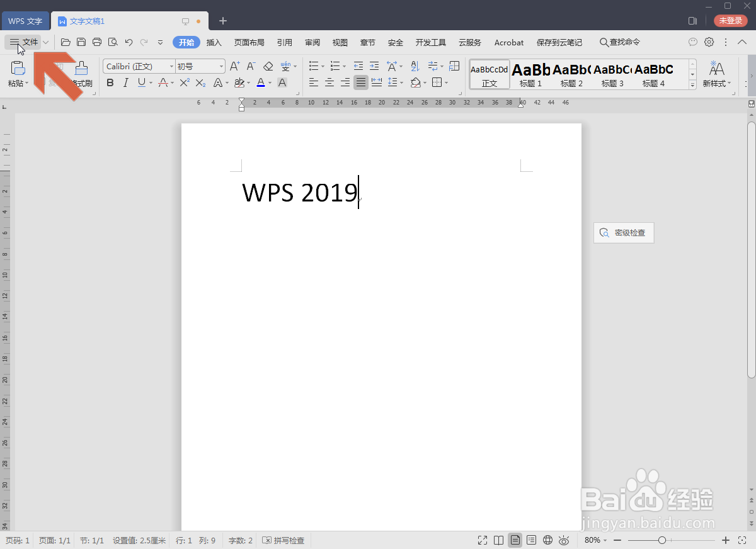Open Print Preview from quick access toolbar
Viewport: 756px width, 549px height.
[113, 42]
